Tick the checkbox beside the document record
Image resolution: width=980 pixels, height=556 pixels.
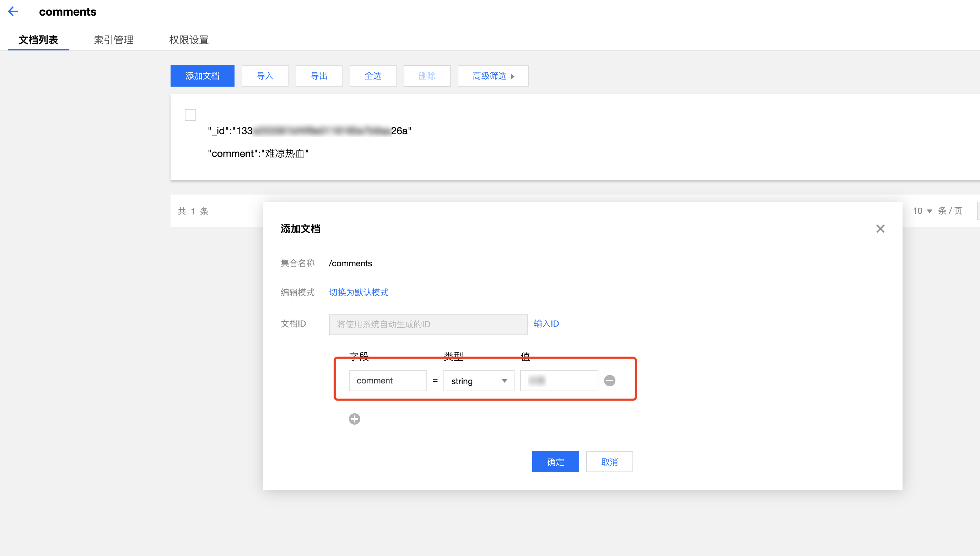tap(190, 115)
